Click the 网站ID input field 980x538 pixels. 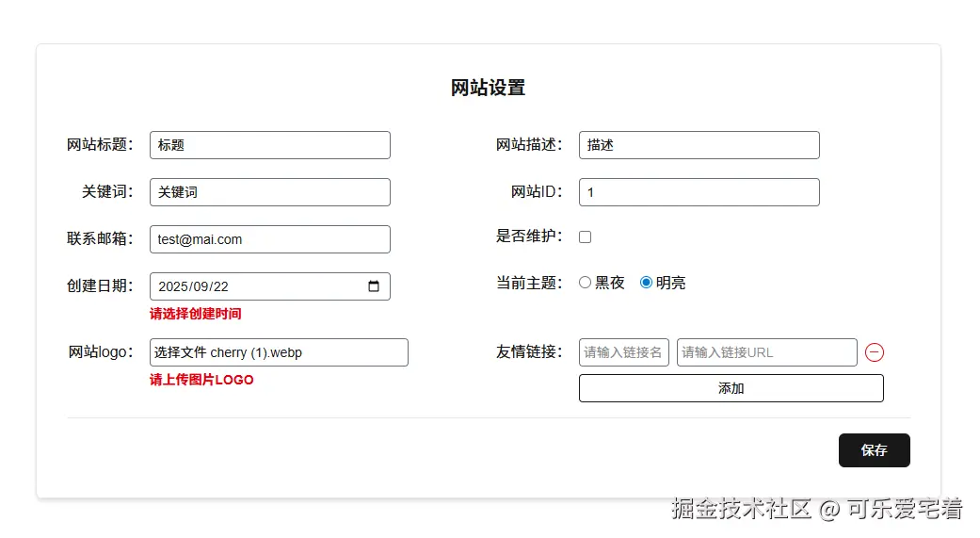coord(699,192)
